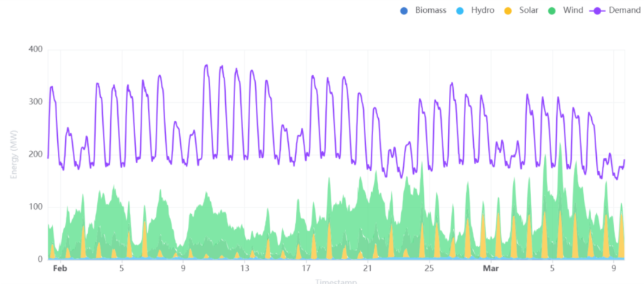Click the 13 date tick label

(x=244, y=269)
